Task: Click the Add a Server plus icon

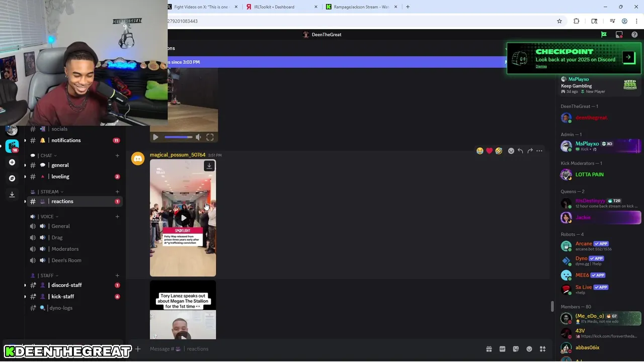Action: [x=12, y=162]
